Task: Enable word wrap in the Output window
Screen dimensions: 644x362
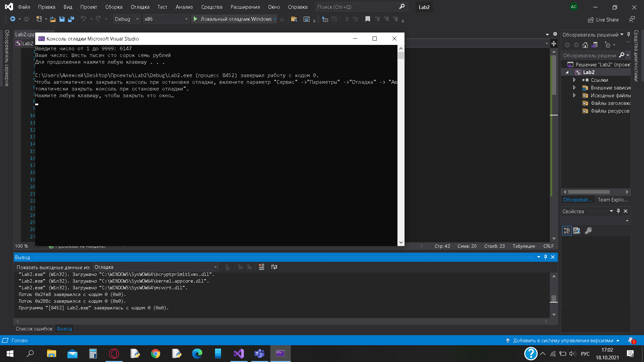Action: click(x=274, y=267)
